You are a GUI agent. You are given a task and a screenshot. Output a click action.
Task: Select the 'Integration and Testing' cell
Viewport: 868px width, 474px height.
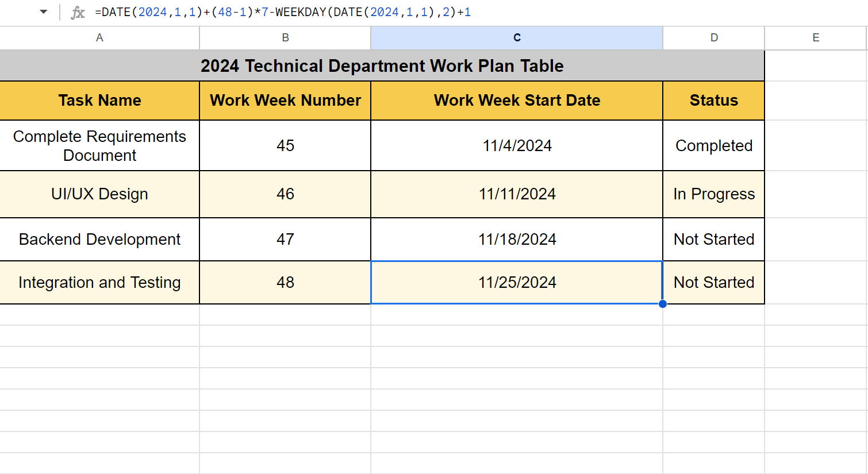pos(99,283)
